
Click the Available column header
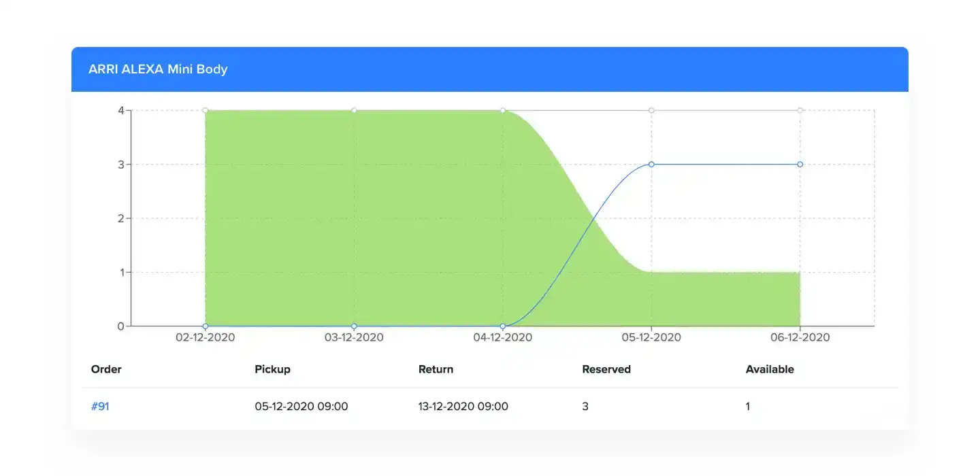770,369
